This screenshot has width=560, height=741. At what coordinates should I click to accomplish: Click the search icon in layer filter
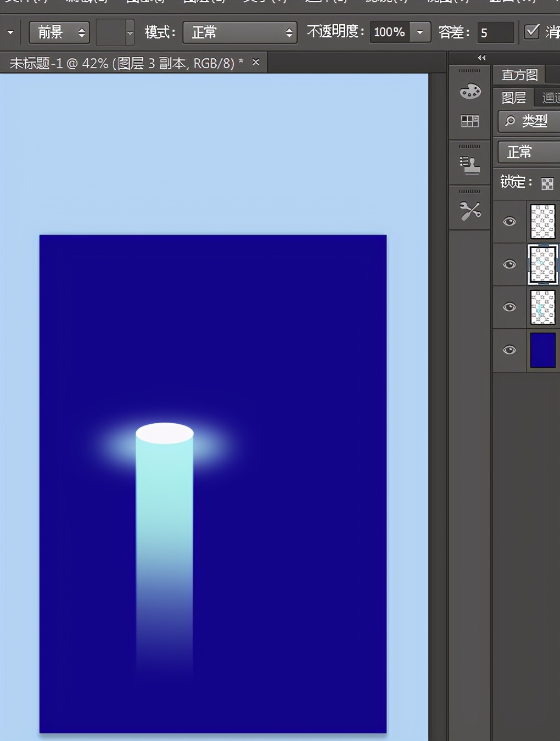click(x=511, y=121)
